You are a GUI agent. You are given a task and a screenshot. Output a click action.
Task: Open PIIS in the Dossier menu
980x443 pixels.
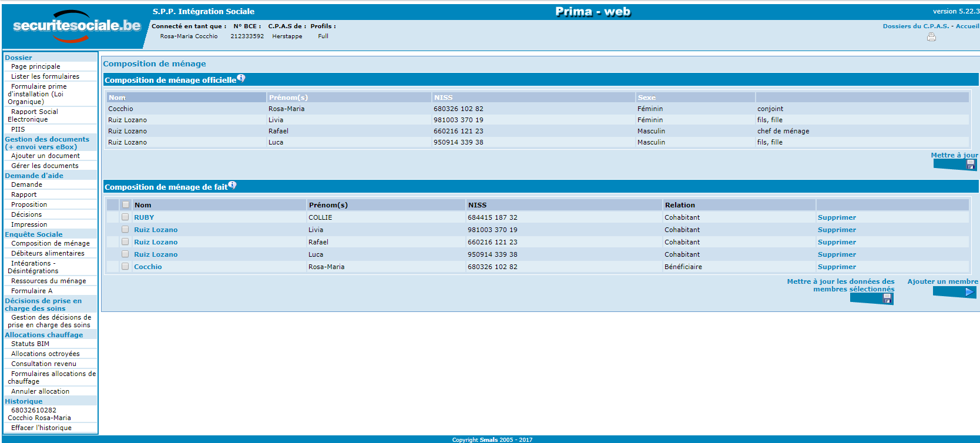point(18,129)
